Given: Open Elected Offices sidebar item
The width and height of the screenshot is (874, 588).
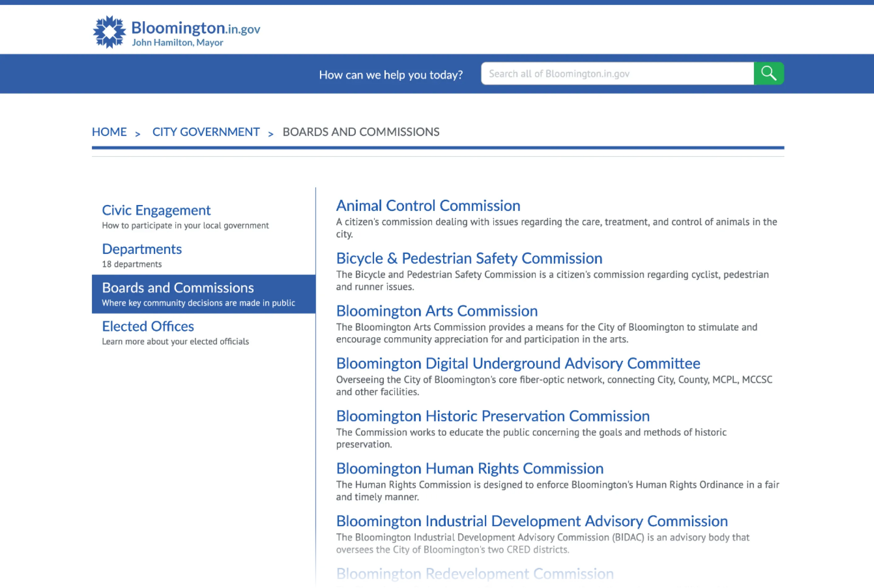Looking at the screenshot, I should click(148, 326).
